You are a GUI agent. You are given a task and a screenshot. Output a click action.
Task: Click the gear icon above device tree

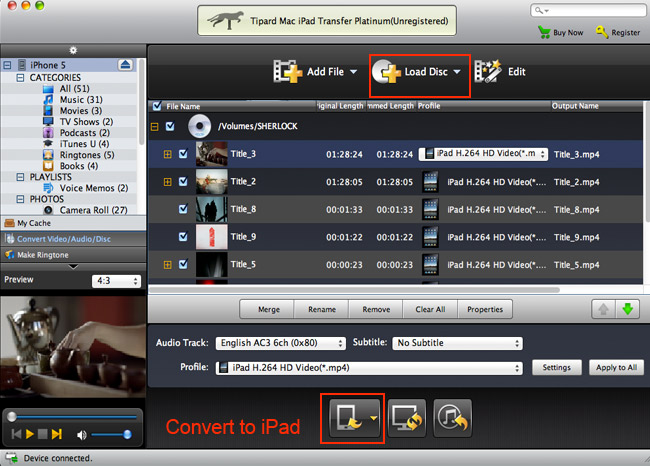click(x=73, y=50)
